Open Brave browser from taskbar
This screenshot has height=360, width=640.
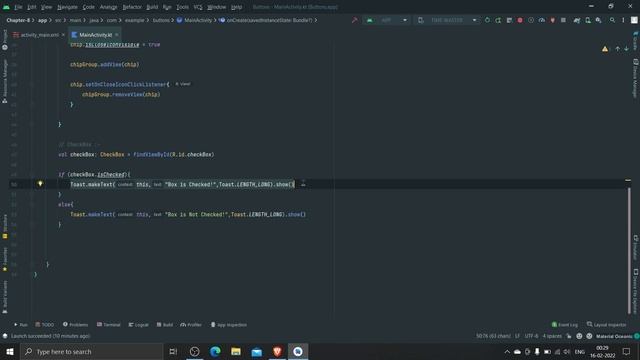(277, 351)
